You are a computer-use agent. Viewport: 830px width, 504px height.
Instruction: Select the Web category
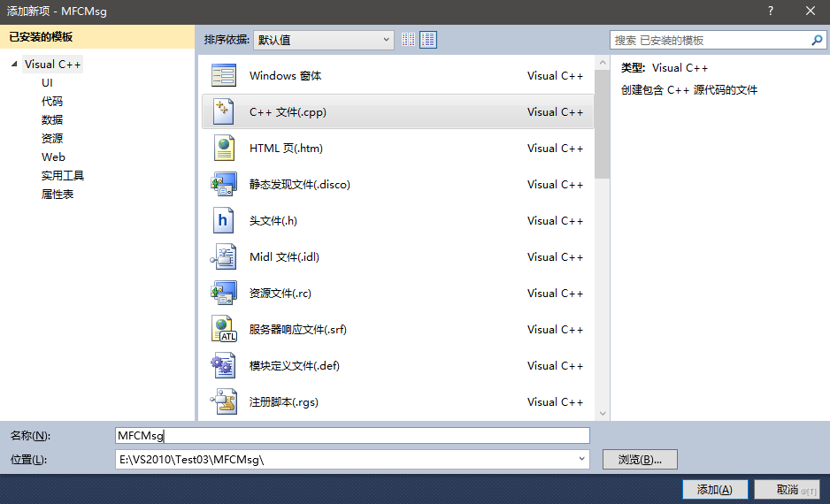pos(53,157)
